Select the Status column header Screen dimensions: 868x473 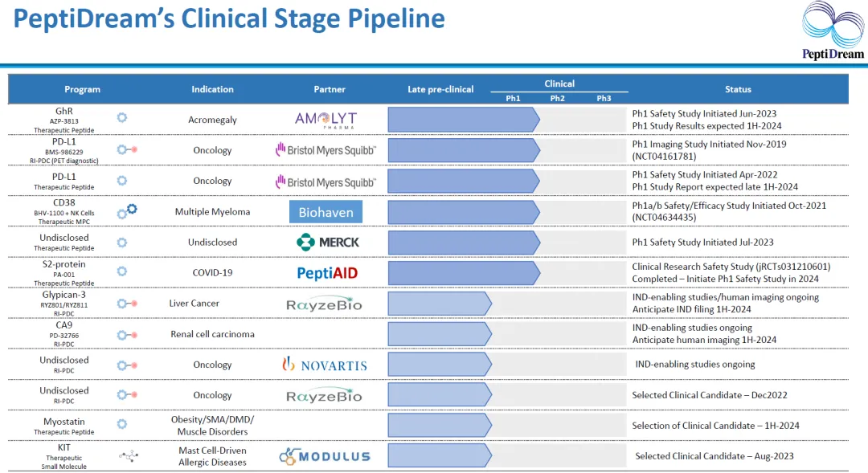[738, 89]
